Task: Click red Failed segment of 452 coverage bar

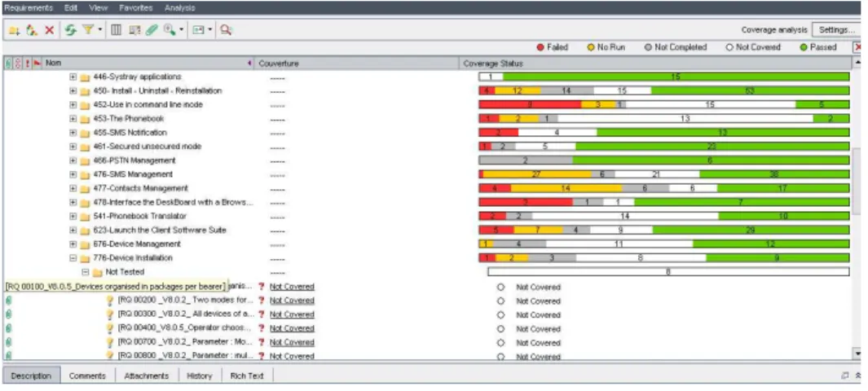Action: click(530, 104)
